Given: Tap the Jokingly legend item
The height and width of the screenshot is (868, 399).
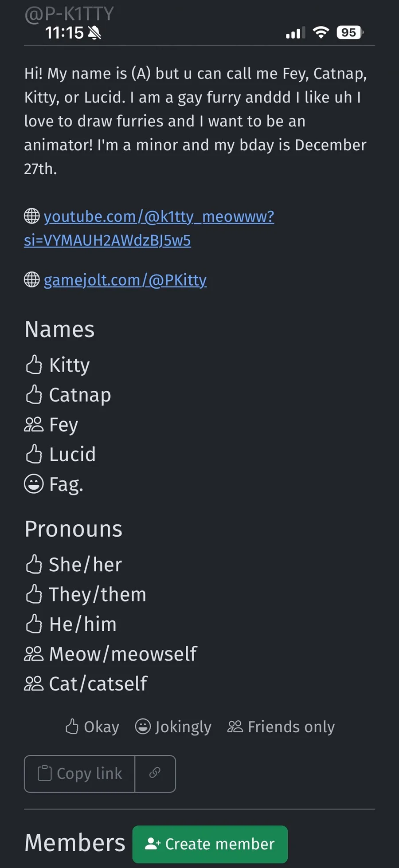Looking at the screenshot, I should pos(173,727).
